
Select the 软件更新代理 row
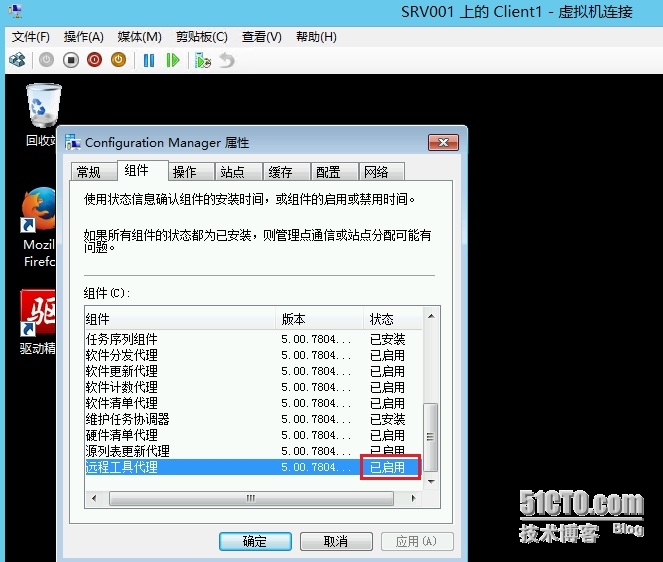pos(254,371)
